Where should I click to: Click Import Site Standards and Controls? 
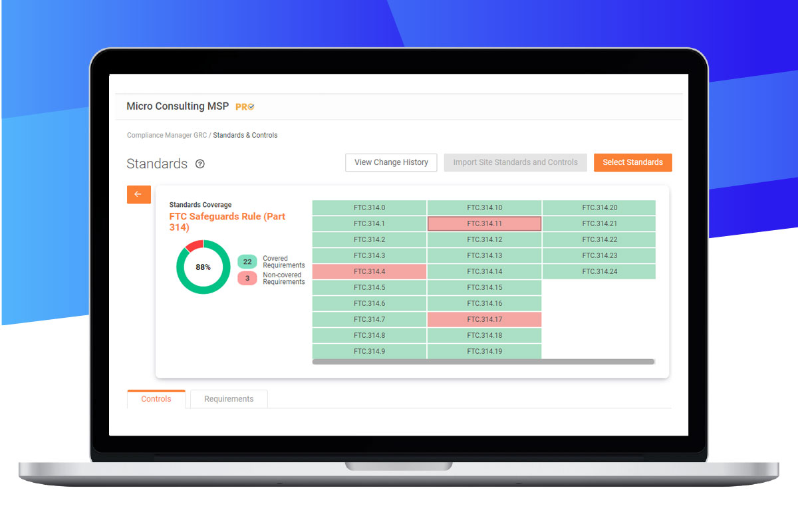515,162
